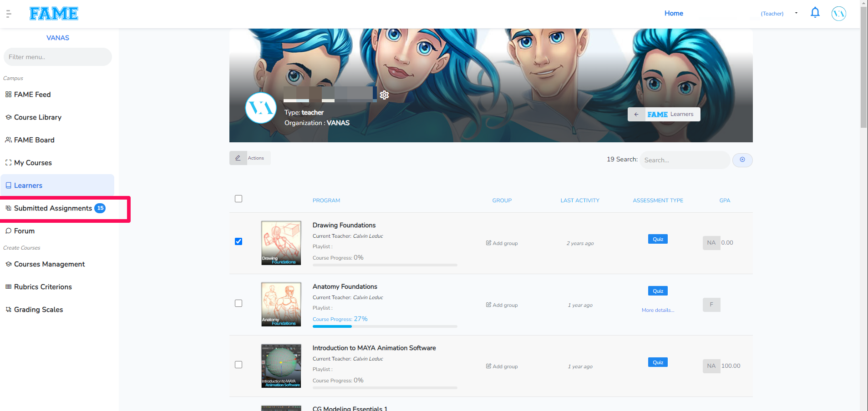868x411 pixels.
Task: Collapse the sidebar with hamburger icon
Action: pos(9,14)
